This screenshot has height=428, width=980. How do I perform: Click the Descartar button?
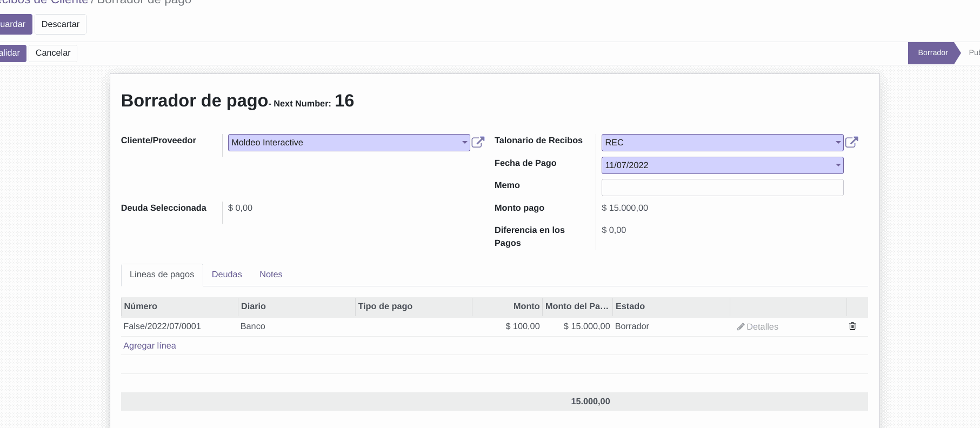61,24
